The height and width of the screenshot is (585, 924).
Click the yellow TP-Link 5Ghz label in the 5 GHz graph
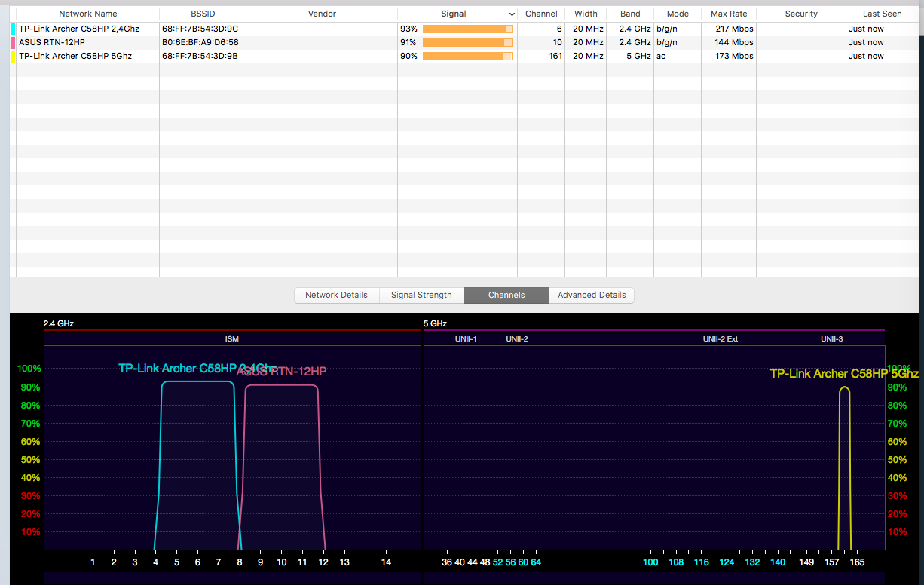point(843,373)
